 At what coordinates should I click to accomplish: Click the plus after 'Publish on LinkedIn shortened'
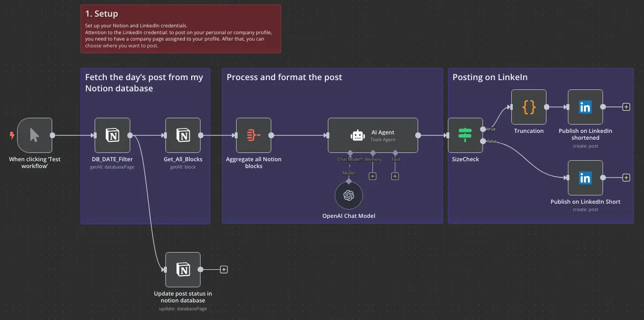pos(625,107)
